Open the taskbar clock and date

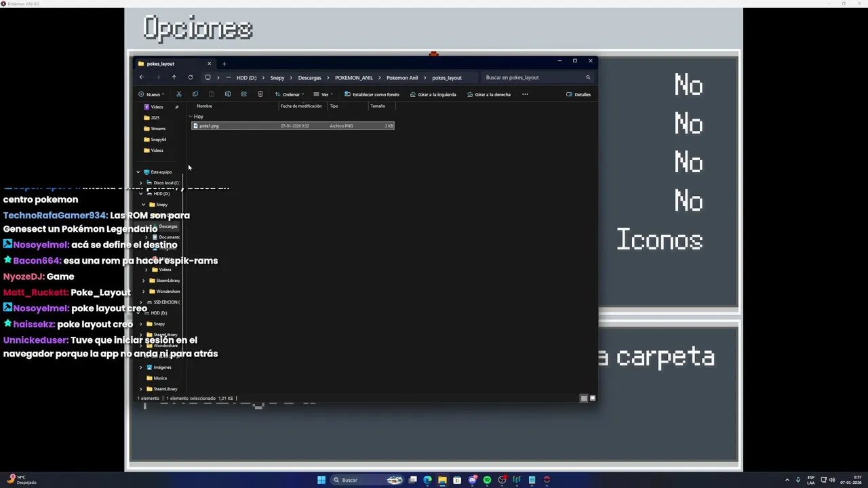pos(850,480)
